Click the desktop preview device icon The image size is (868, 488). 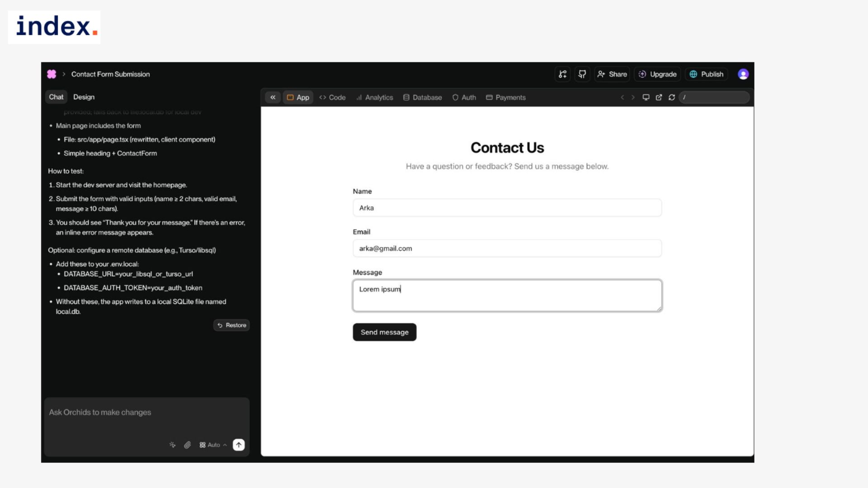pos(646,97)
